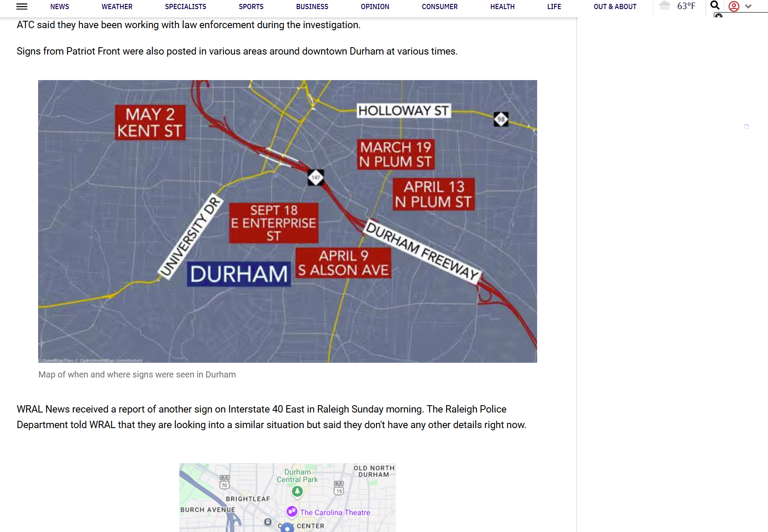Open the Health section
Image resolution: width=768 pixels, height=532 pixels.
tap(502, 6)
